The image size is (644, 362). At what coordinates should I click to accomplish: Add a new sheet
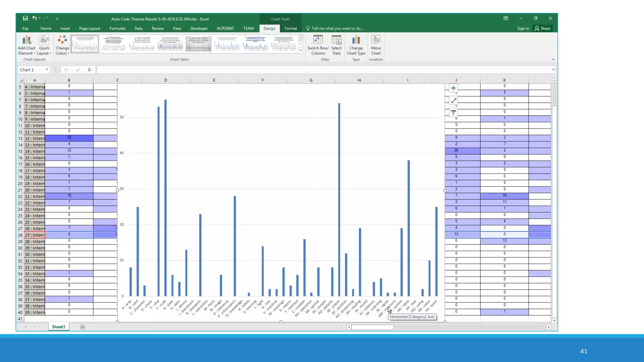click(82, 327)
